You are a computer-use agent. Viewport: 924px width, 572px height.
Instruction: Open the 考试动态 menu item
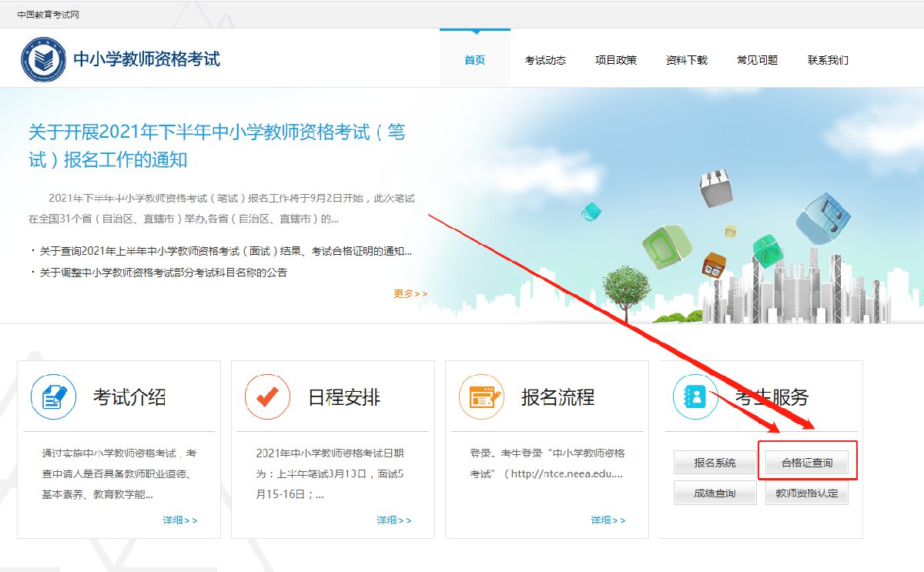pos(545,60)
